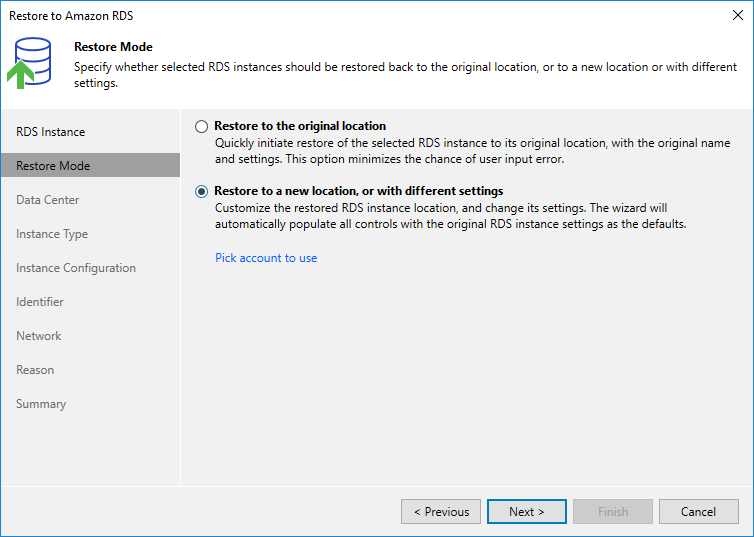Switch to the Instance Type step
The height and width of the screenshot is (537, 754).
[52, 234]
